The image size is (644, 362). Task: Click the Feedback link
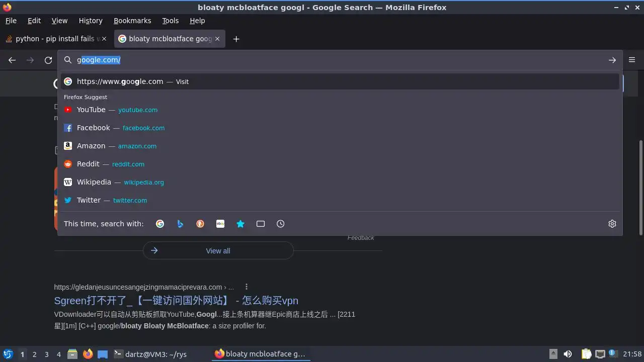(x=361, y=238)
